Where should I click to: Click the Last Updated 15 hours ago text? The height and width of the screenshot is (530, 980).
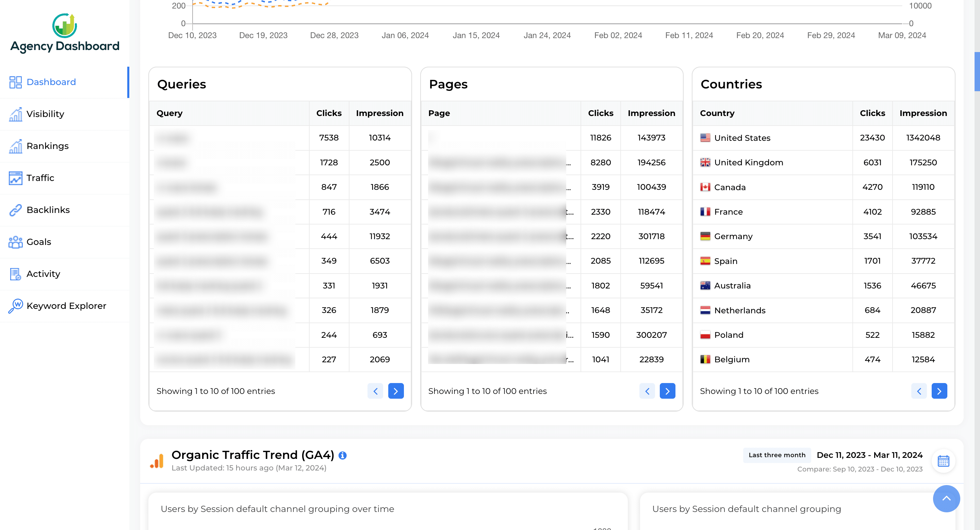(x=249, y=468)
